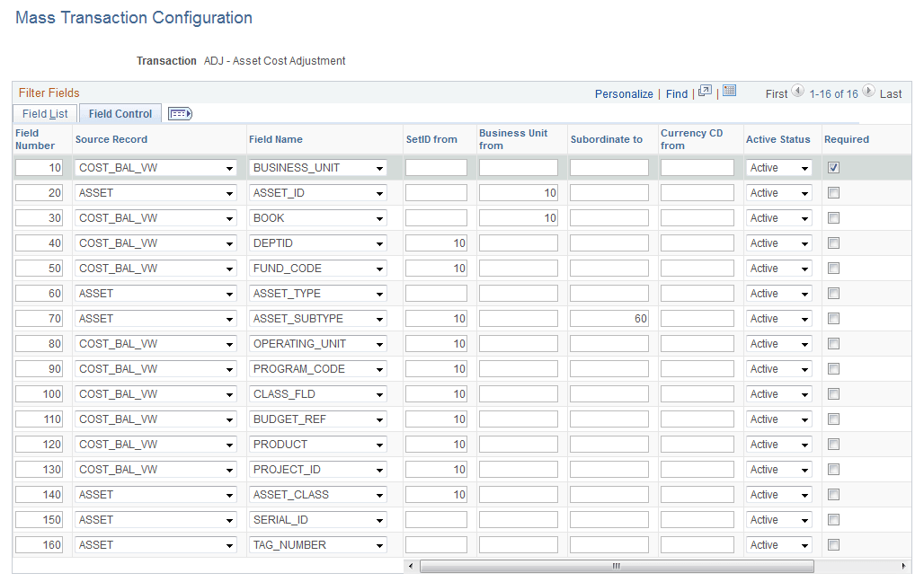
Task: Check Required for the TAG_NUMBER row
Action: [x=833, y=544]
